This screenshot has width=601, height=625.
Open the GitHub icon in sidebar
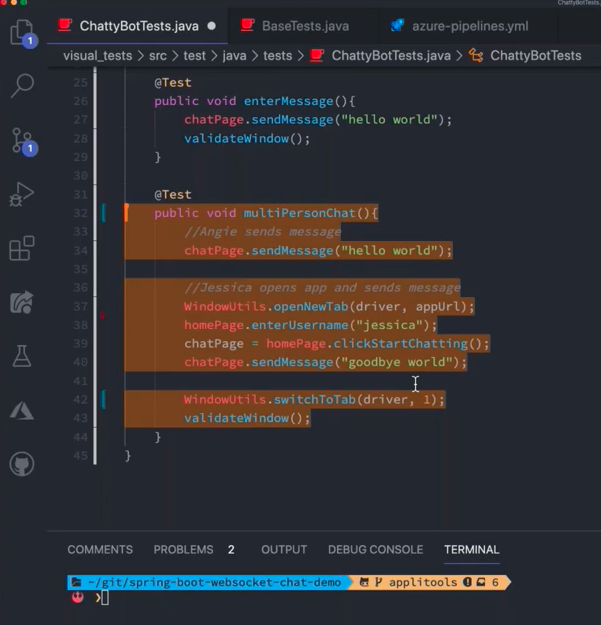[x=21, y=464]
